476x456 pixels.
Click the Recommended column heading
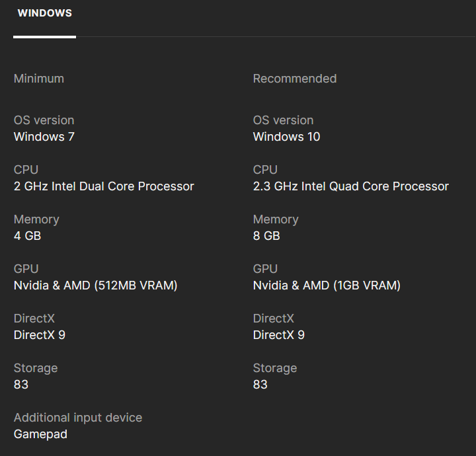[295, 79]
